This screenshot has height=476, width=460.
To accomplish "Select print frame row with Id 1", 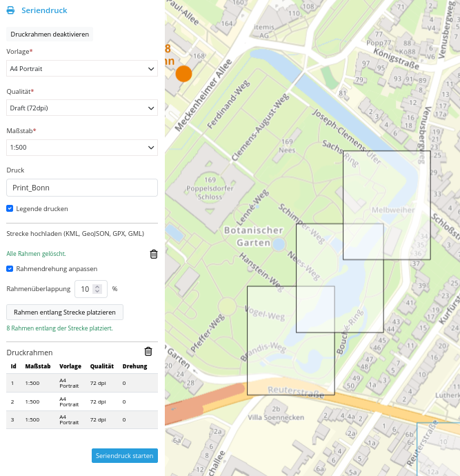I will click(x=82, y=383).
